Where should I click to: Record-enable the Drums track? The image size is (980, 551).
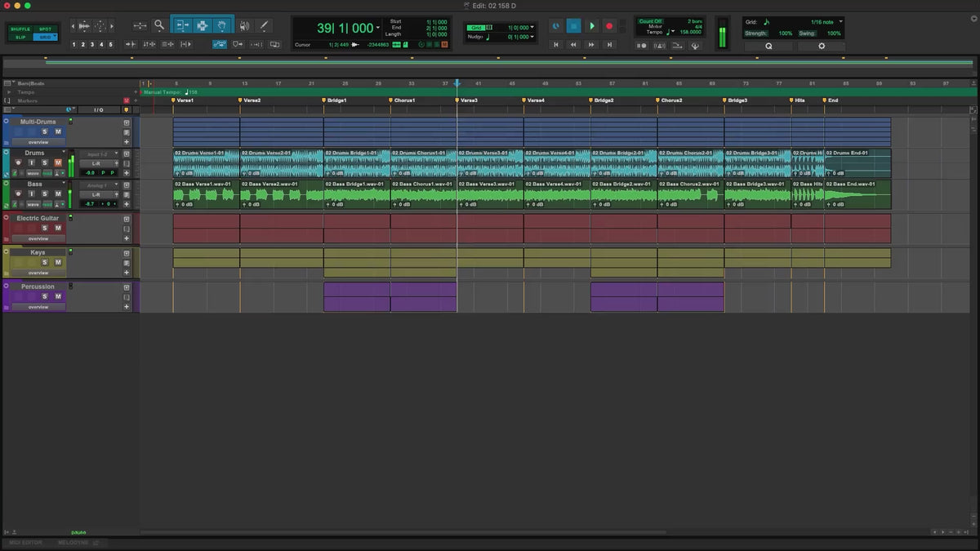(18, 162)
